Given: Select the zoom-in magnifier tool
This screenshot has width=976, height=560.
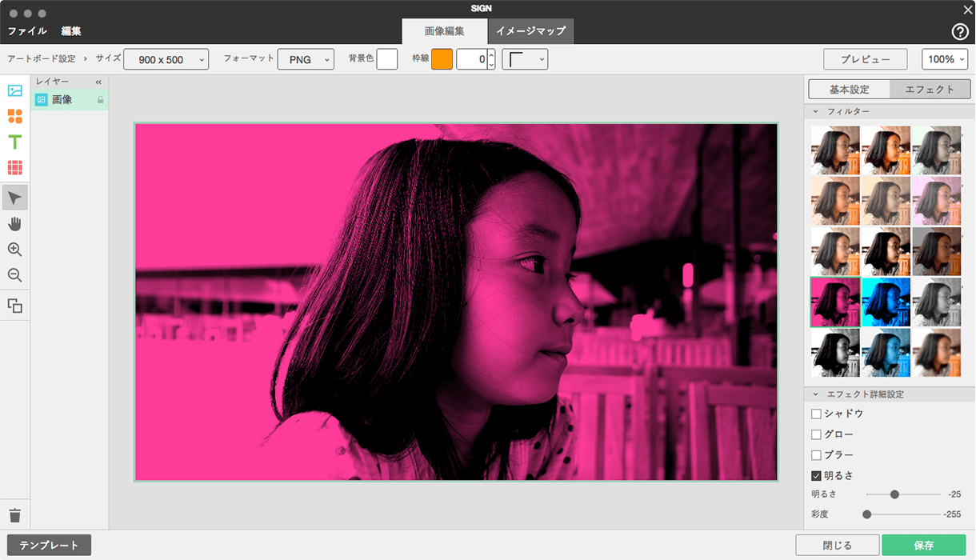Looking at the screenshot, I should point(14,250).
